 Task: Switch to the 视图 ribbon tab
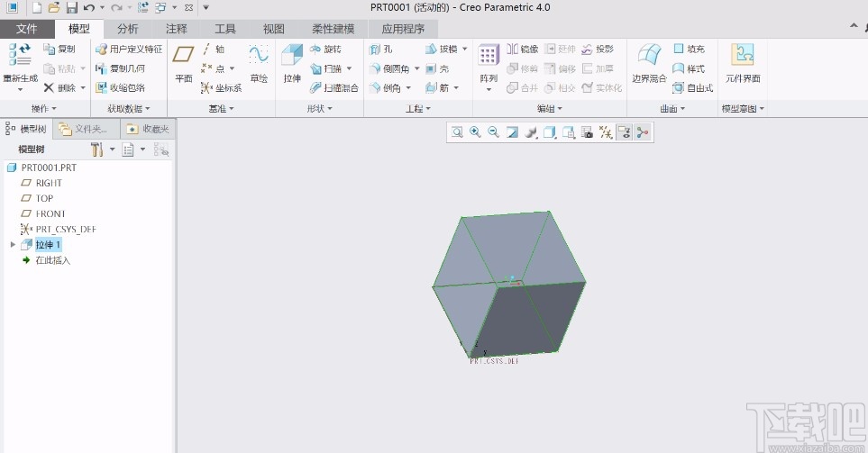coord(273,29)
